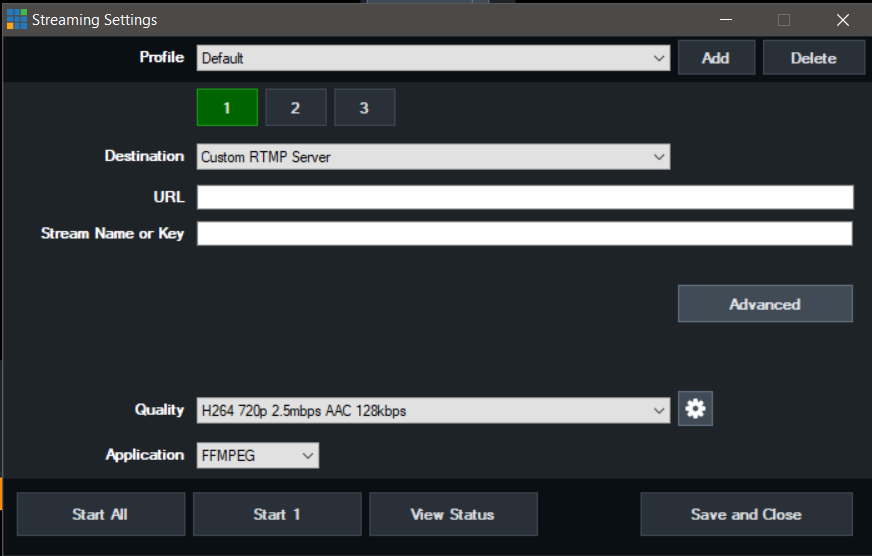
Task: Focus the Stream Name or Key field
Action: tap(525, 234)
